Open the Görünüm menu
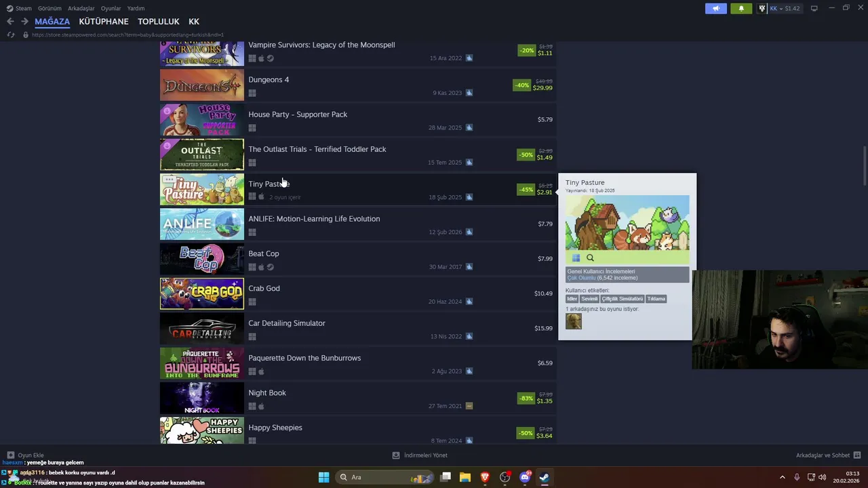Image resolution: width=868 pixels, height=488 pixels. pyautogui.click(x=50, y=8)
